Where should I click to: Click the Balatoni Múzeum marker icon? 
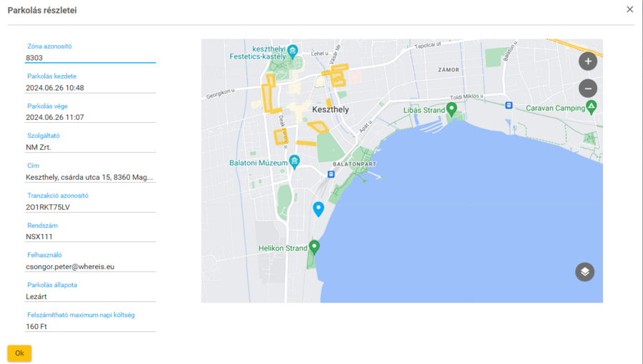click(x=294, y=161)
